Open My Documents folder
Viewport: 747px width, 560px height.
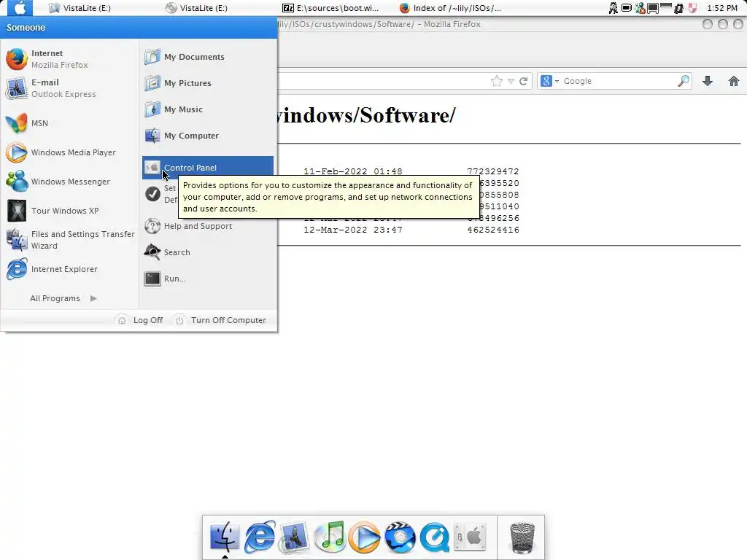(x=185, y=57)
